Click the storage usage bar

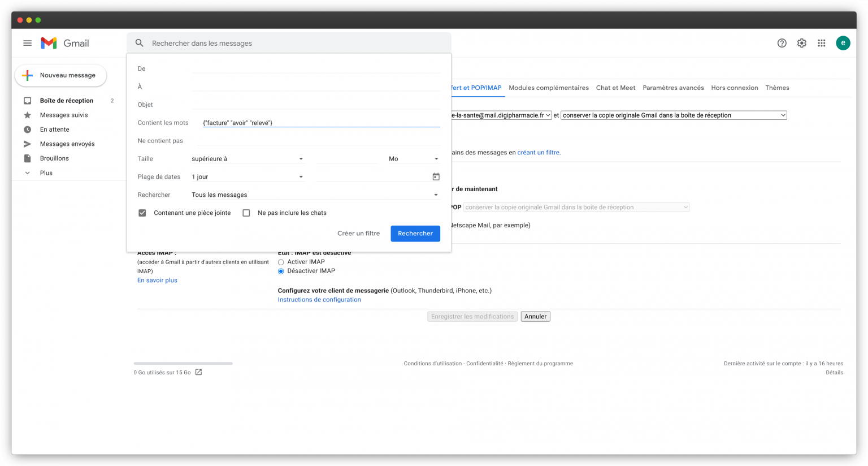tap(183, 363)
